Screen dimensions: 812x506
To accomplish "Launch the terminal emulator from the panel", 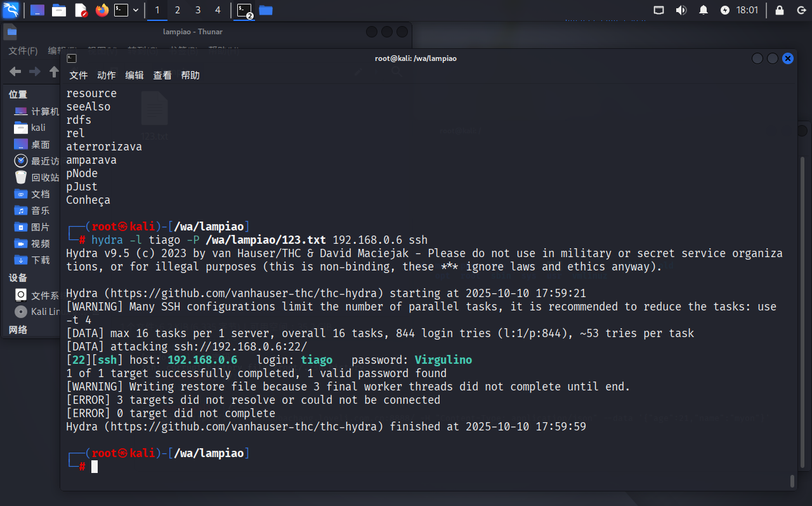I will click(x=121, y=10).
